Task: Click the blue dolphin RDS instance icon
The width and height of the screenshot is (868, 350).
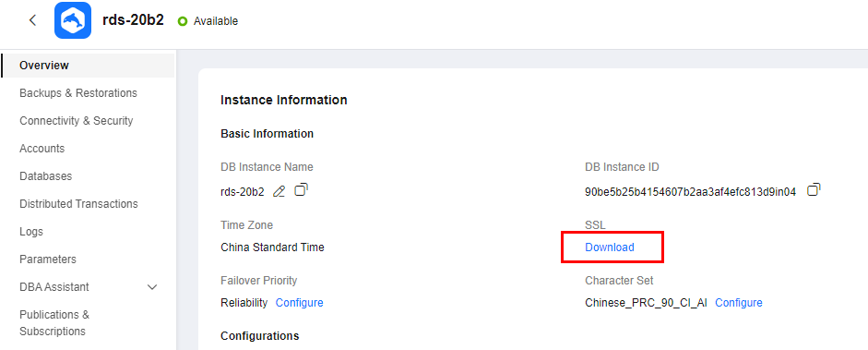Action: coord(73,20)
